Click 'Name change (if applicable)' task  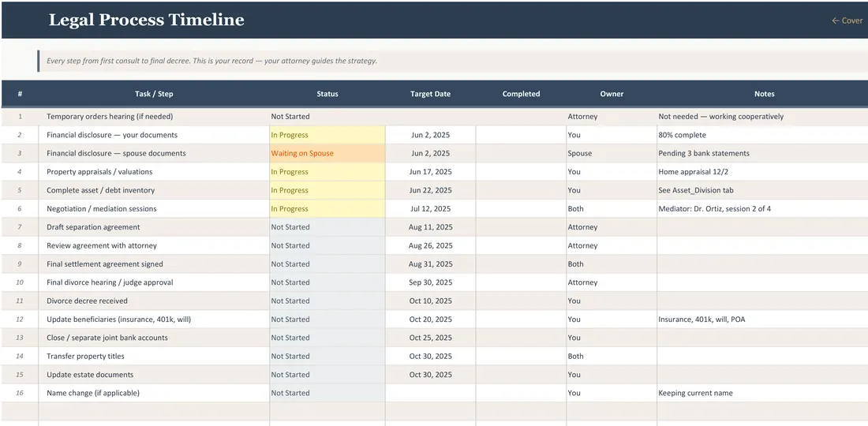(x=93, y=393)
